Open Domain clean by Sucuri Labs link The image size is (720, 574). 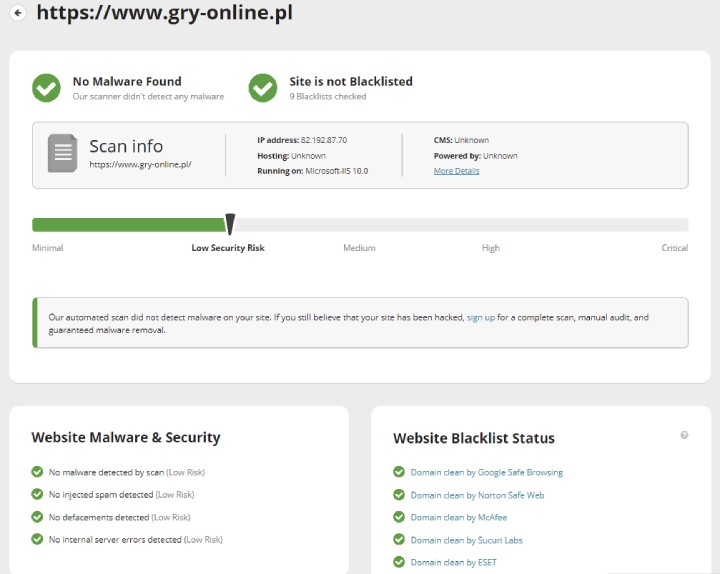[x=466, y=540]
